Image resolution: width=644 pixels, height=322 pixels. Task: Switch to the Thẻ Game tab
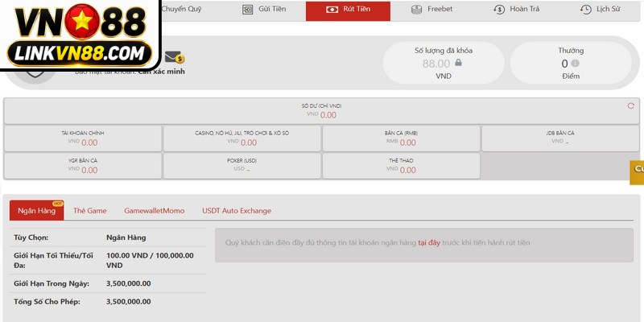[x=90, y=211]
